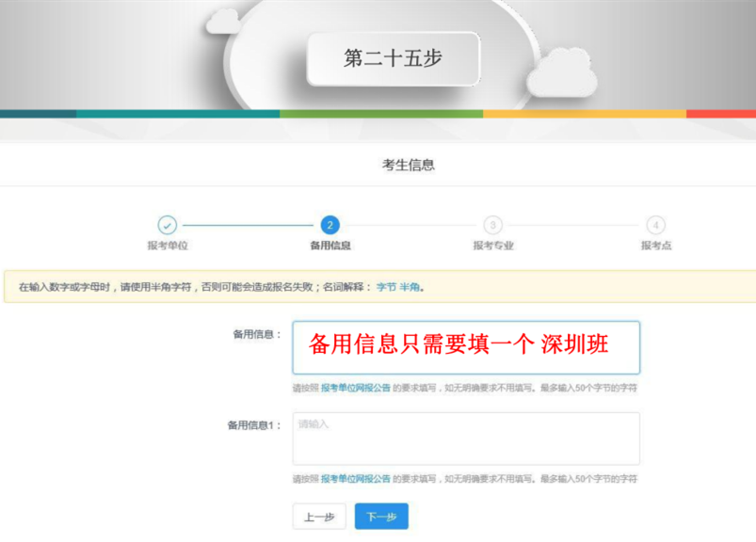Open 报考单位网报公告 link under the 备用信息 field
This screenshot has width=756, height=542.
point(355,388)
